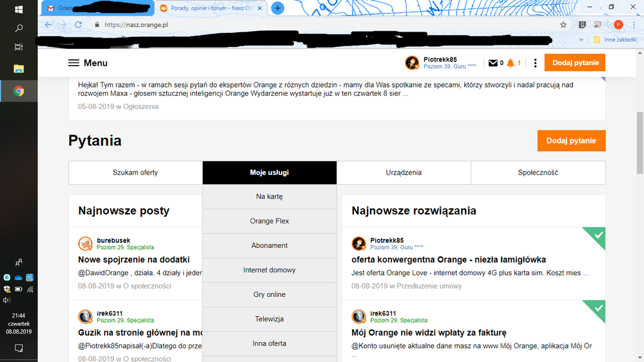This screenshot has width=644, height=362.
Task: Click the Piotrekk85 profile avatar in header
Action: pyautogui.click(x=412, y=62)
